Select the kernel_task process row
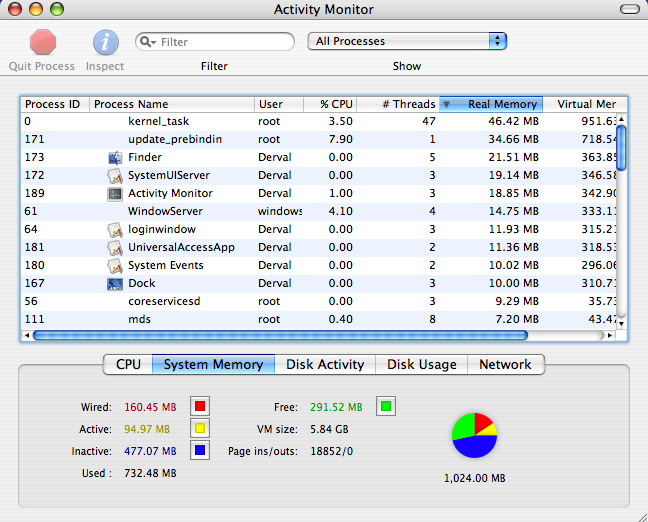This screenshot has width=648, height=522. (319, 122)
